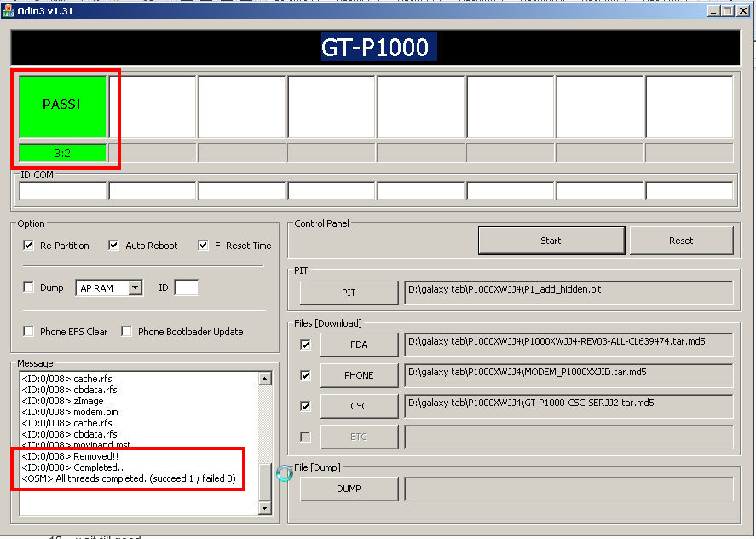
Task: Uncheck the checkbox beside the PDA button
Action: 305,345
